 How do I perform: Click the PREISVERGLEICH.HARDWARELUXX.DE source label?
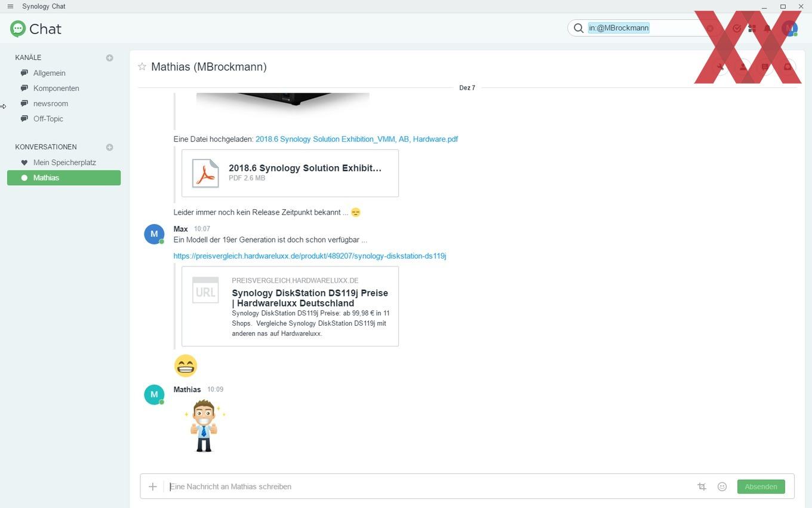click(295, 281)
